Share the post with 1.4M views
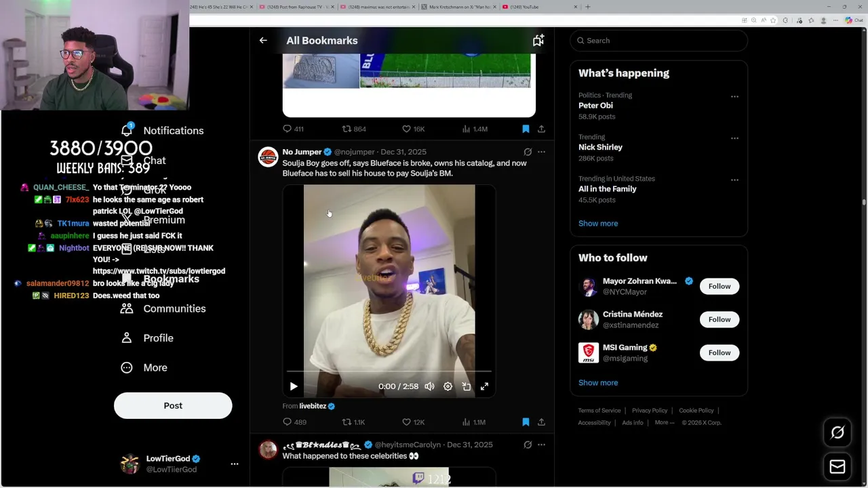Image resolution: width=868 pixels, height=488 pixels. click(x=541, y=129)
